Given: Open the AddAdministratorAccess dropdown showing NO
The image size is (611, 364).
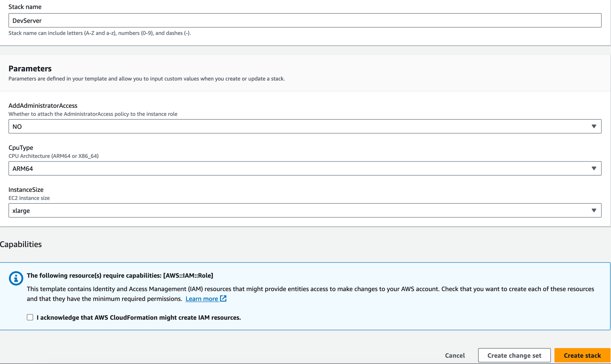Looking at the screenshot, I should click(x=304, y=126).
